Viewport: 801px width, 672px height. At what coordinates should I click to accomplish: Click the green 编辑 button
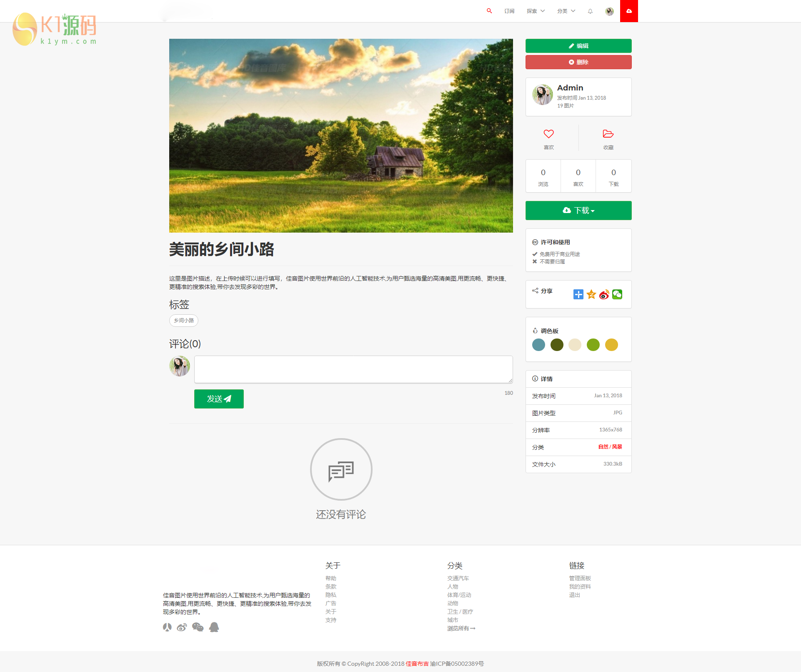(578, 46)
